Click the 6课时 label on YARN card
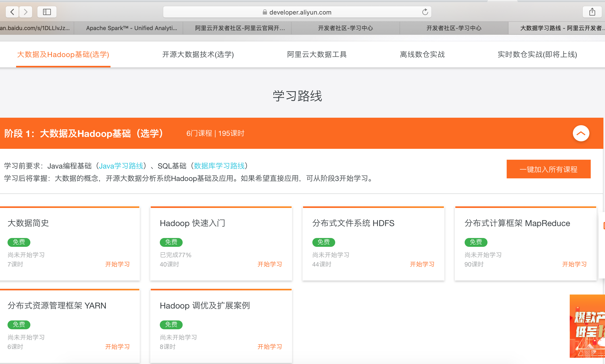605x364 pixels. [x=15, y=347]
